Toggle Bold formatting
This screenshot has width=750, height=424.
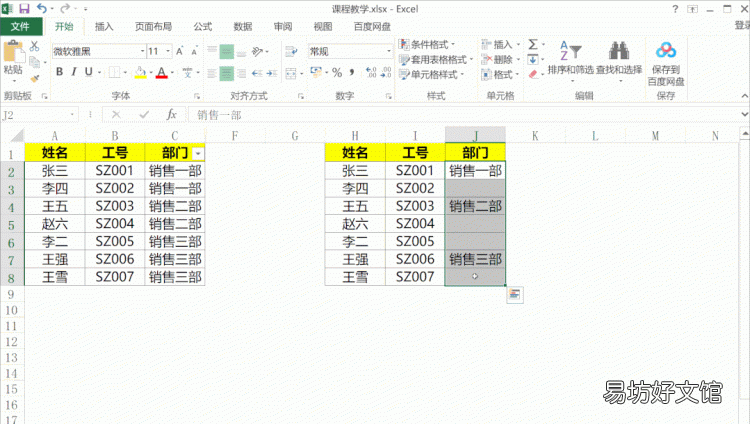pyautogui.click(x=59, y=72)
